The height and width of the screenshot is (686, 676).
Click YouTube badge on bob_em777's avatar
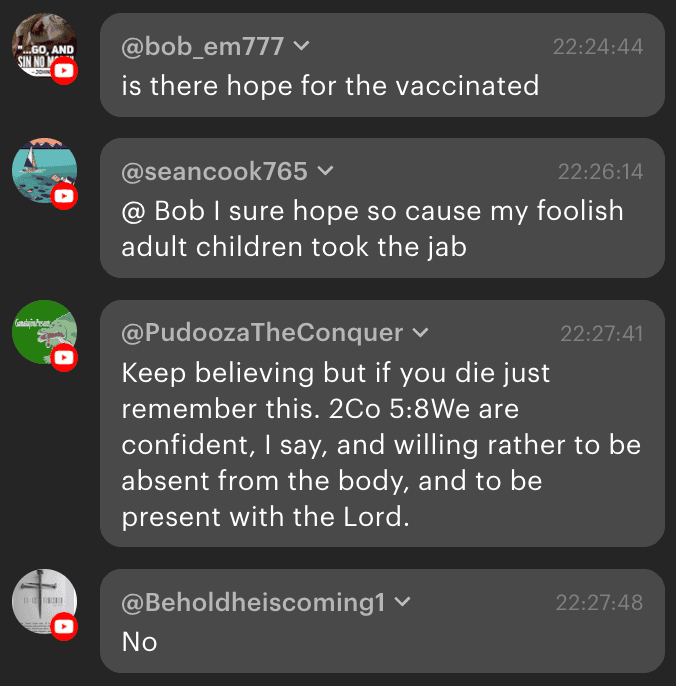click(64, 71)
